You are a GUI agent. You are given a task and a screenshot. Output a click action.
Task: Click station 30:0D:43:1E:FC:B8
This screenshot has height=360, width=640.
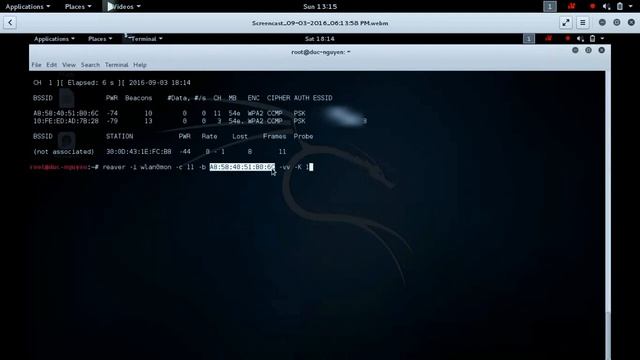click(139, 151)
